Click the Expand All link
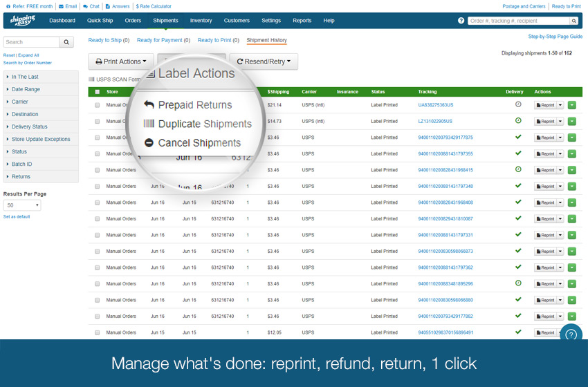Viewport: 588px width, 387px height. pyautogui.click(x=28, y=55)
